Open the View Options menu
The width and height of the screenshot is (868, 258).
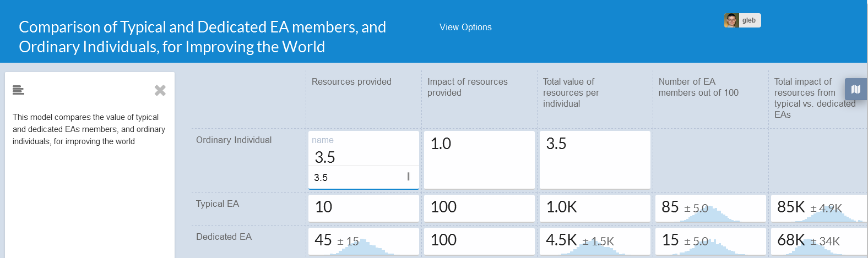tap(465, 27)
